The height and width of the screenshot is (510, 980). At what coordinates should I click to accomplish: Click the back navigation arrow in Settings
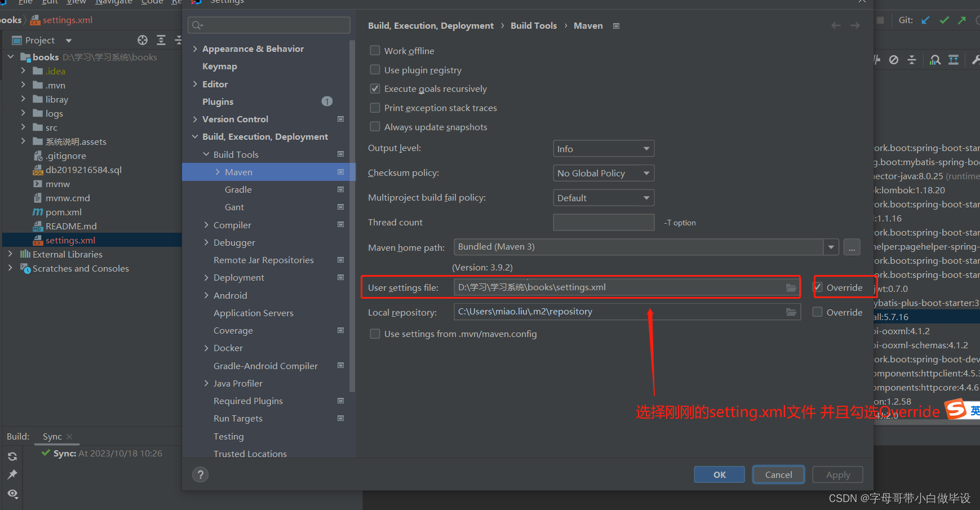[x=836, y=25]
